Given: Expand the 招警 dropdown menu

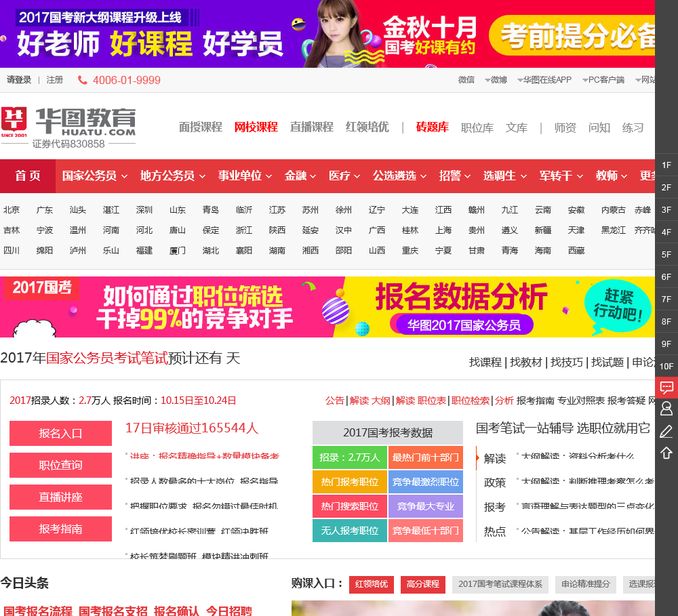Looking at the screenshot, I should [454, 176].
